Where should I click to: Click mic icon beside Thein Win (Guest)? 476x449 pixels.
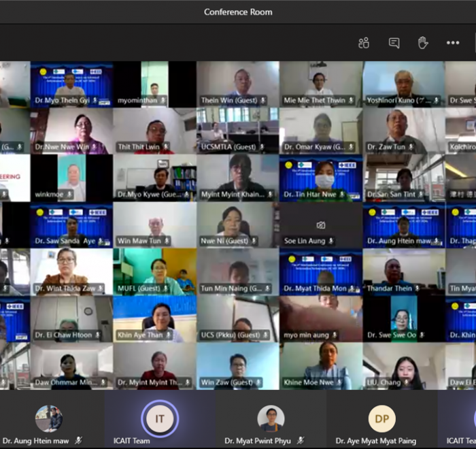click(x=263, y=101)
